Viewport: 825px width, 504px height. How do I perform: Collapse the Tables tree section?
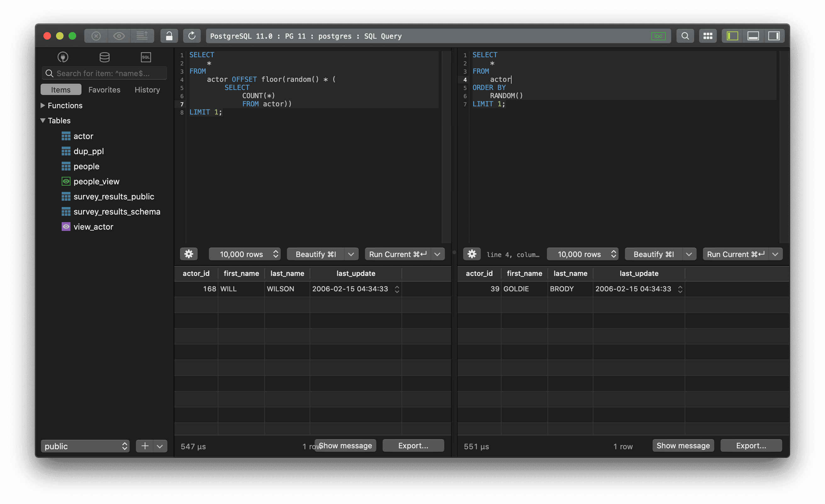(x=43, y=120)
